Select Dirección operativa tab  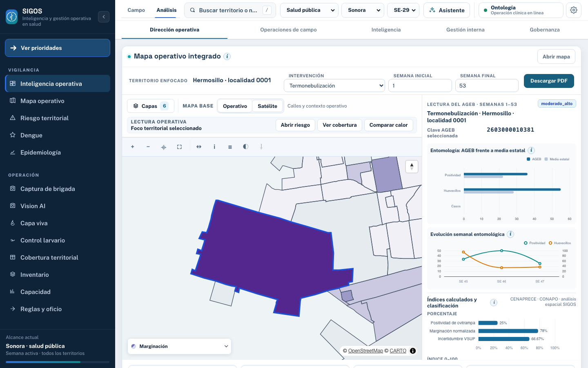[x=174, y=30]
